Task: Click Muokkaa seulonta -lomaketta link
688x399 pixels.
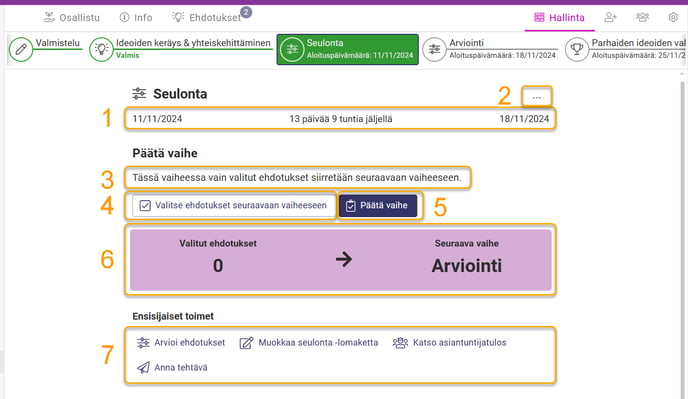Action: (309, 342)
